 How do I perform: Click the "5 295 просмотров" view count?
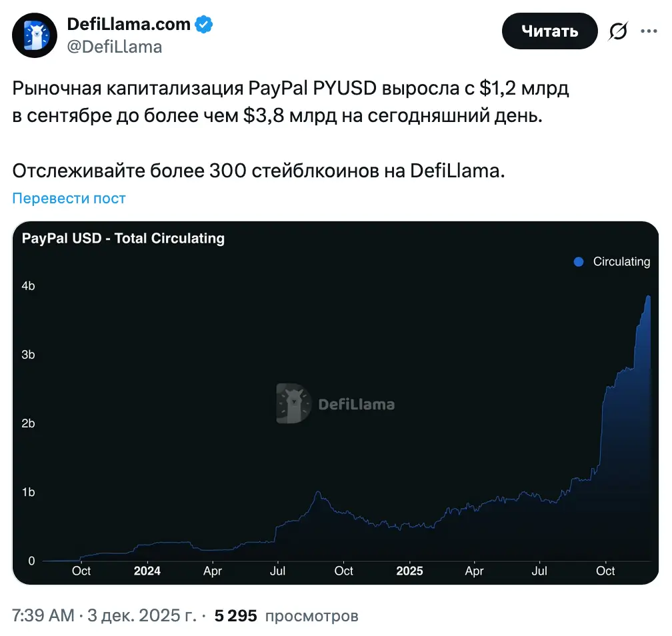point(286,616)
